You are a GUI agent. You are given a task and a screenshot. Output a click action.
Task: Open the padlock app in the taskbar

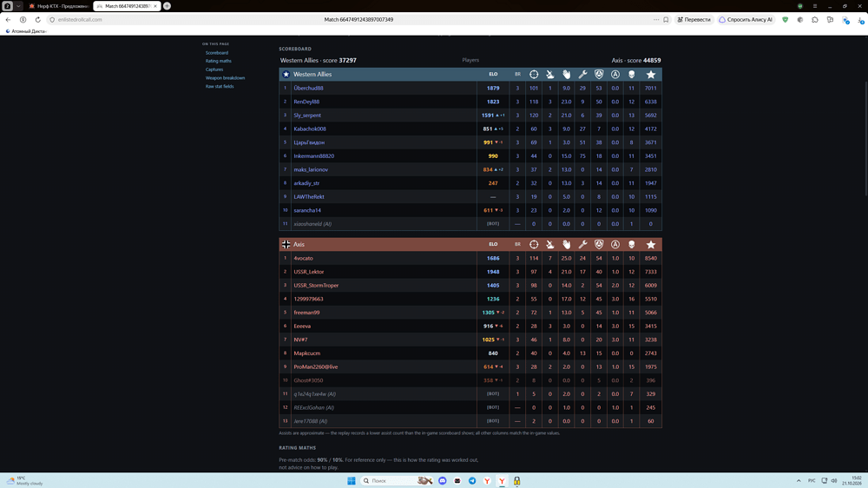[516, 481]
